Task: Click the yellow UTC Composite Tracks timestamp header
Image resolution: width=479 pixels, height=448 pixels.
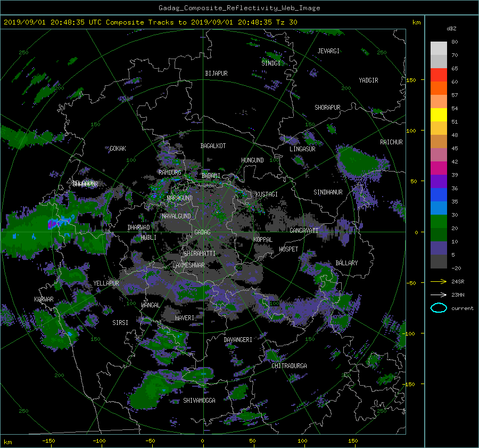Action: coord(150,22)
